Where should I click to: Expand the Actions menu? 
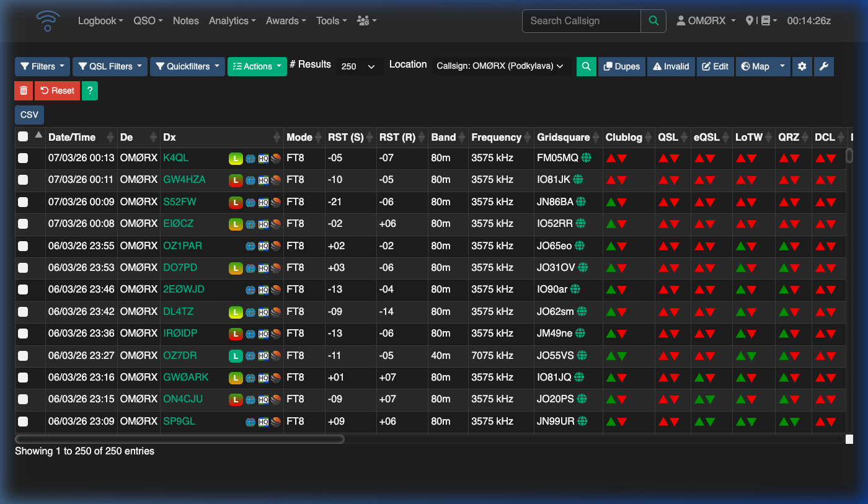257,66
